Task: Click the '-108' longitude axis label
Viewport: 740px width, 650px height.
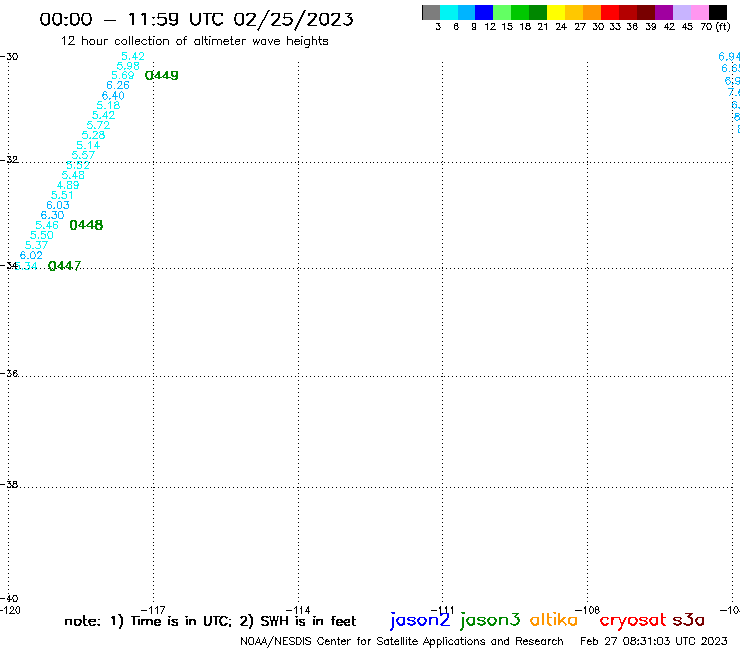Action: click(587, 610)
